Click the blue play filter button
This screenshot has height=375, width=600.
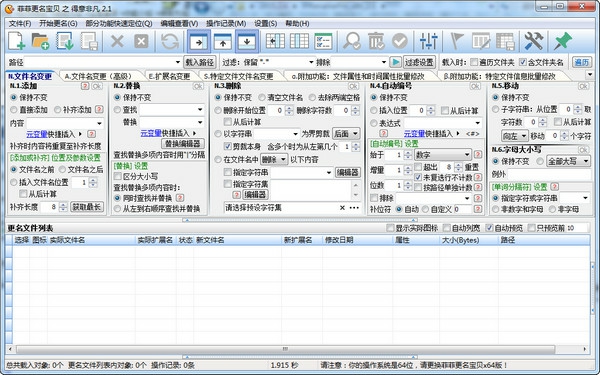point(395,62)
